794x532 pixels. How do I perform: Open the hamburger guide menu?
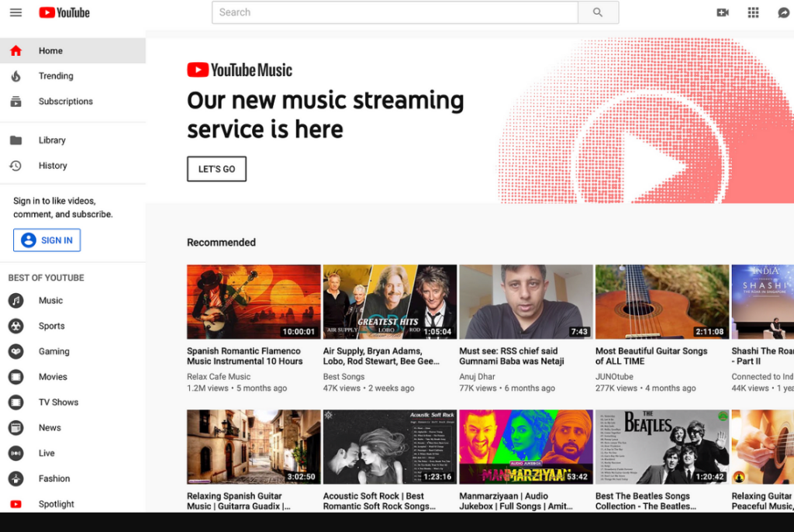tap(16, 12)
